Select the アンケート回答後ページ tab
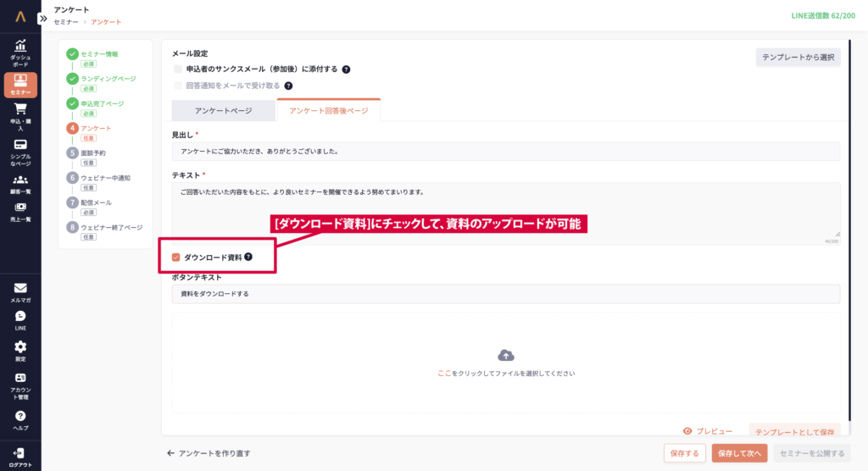868x471 pixels. click(x=328, y=111)
